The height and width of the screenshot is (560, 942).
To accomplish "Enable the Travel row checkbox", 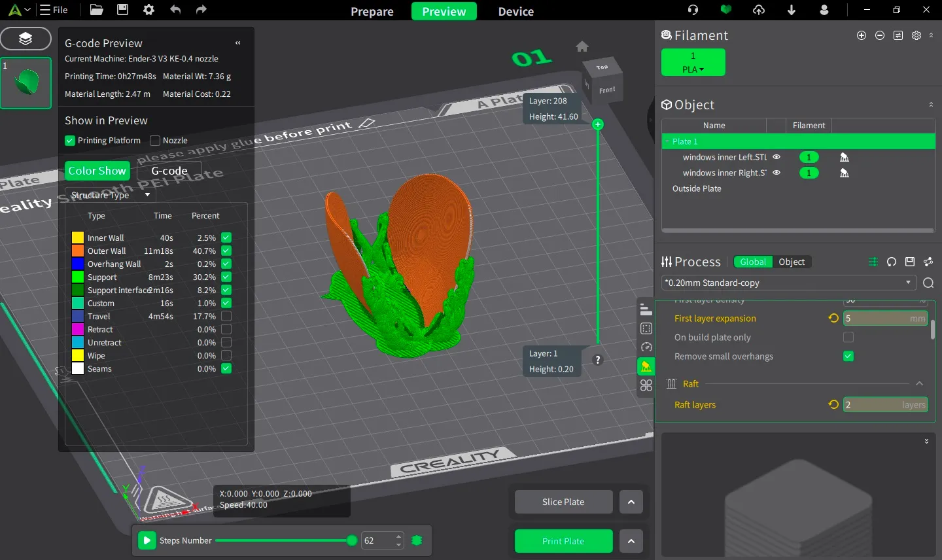I will [226, 316].
